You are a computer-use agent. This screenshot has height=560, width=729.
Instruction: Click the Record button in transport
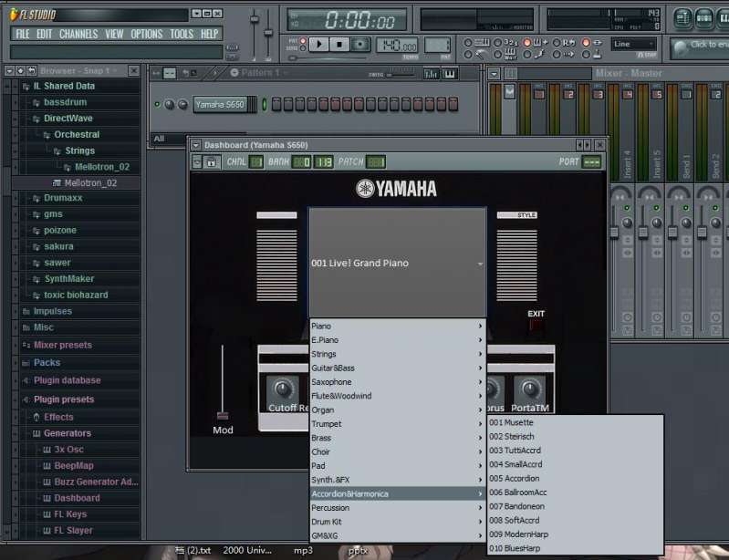[360, 44]
